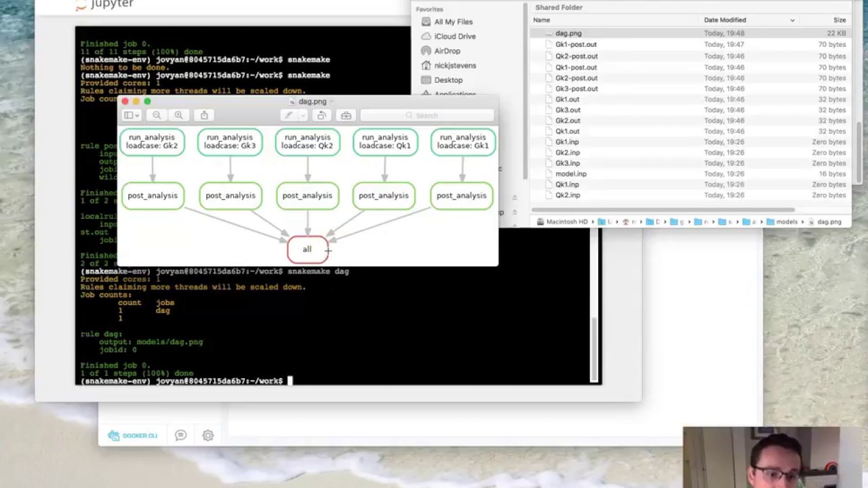Click Today, 19:48 date cell

click(x=724, y=33)
